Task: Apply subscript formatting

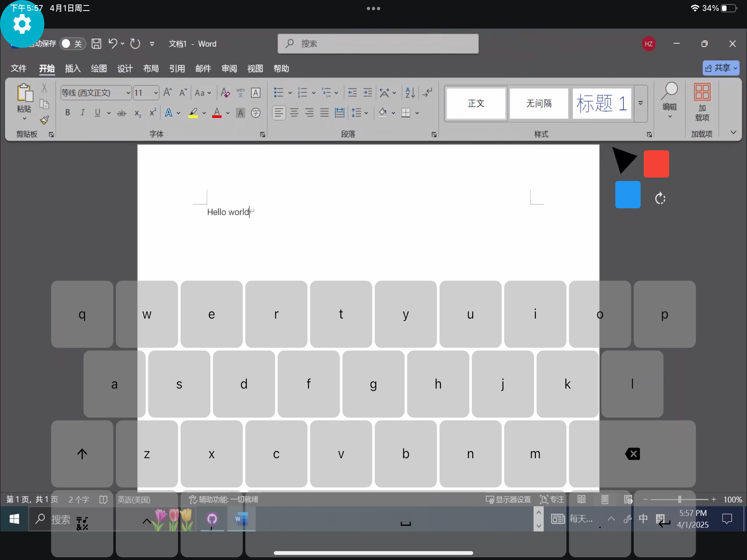Action: pos(137,113)
